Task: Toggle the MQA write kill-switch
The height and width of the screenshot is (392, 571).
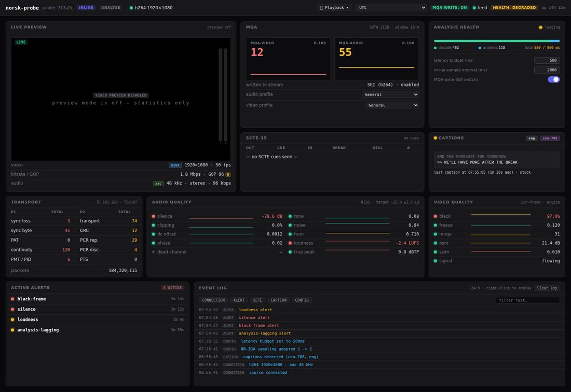Action: click(553, 79)
